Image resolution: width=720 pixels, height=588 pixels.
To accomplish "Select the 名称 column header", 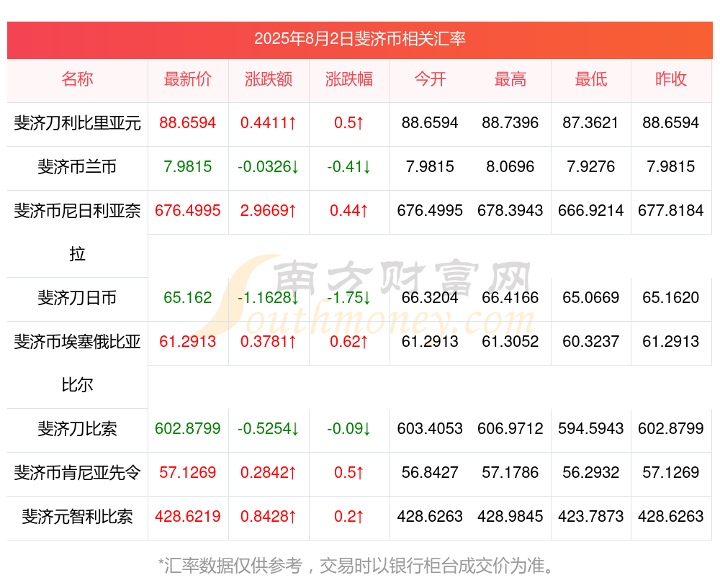I will coord(77,79).
